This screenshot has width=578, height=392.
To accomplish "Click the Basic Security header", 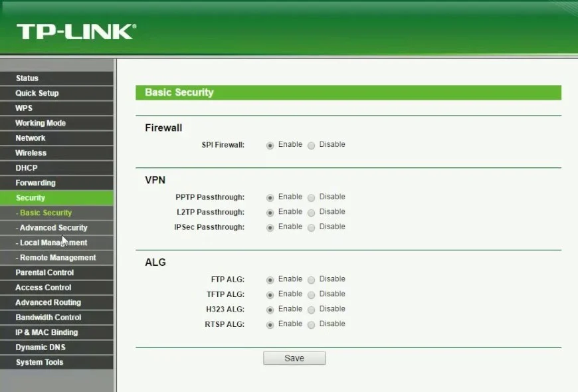I will click(348, 92).
